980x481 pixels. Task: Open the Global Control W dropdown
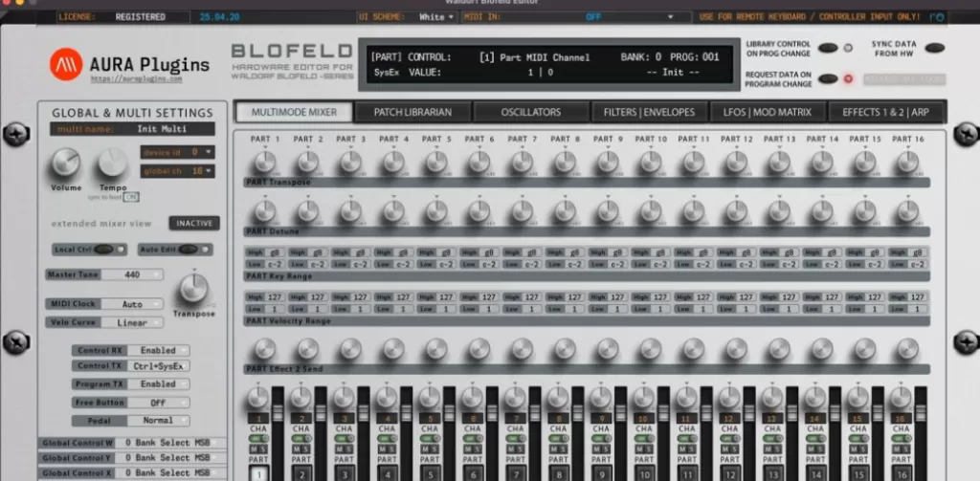171,443
